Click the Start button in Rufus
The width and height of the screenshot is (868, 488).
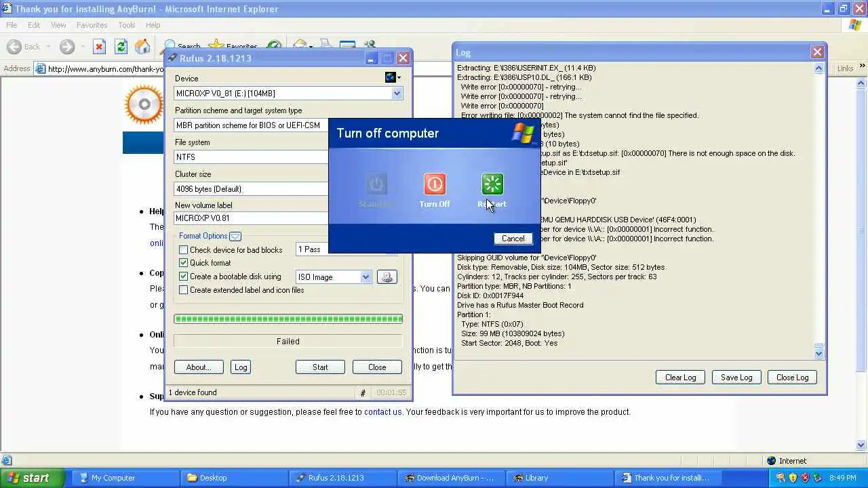pyautogui.click(x=320, y=367)
